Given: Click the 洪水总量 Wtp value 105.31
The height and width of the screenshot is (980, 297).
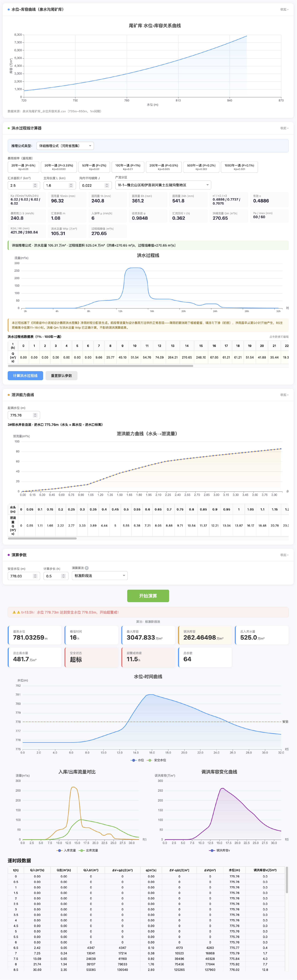Looking at the screenshot, I should (x=58, y=234).
